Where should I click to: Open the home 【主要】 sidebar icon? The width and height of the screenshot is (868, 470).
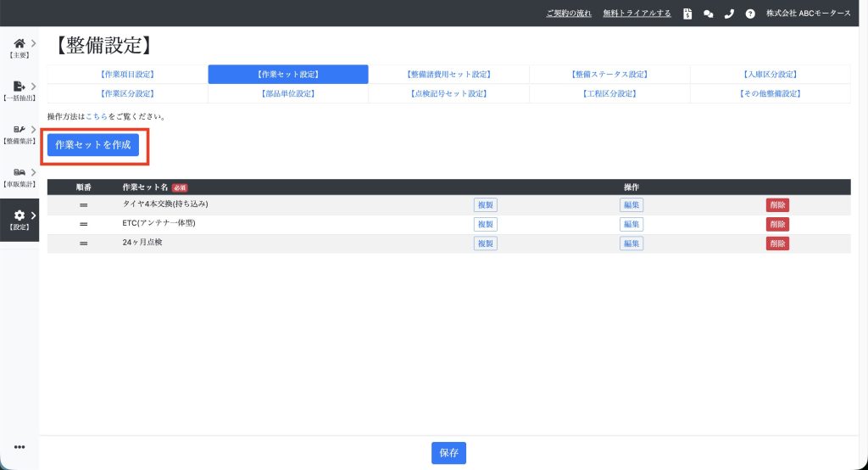click(x=19, y=42)
